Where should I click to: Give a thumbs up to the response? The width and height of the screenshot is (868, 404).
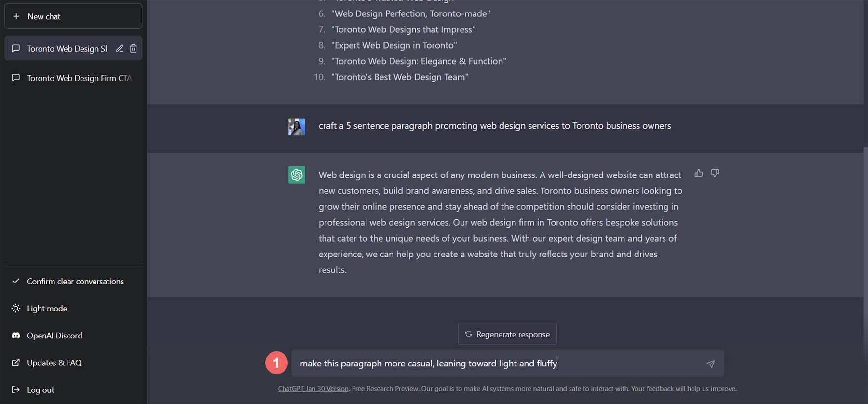[699, 173]
